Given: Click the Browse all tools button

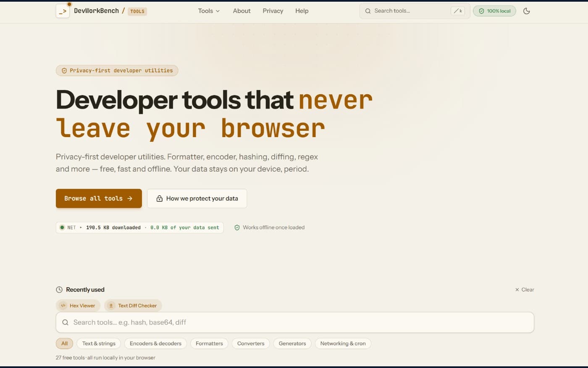Looking at the screenshot, I should coord(99,199).
